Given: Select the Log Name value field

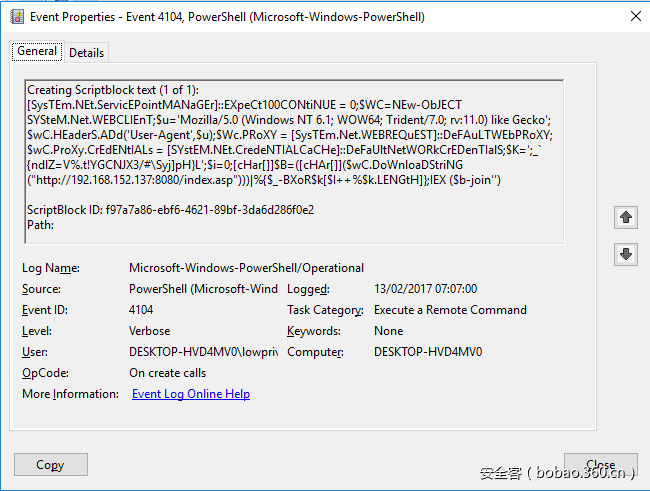Looking at the screenshot, I should pyautogui.click(x=246, y=268).
